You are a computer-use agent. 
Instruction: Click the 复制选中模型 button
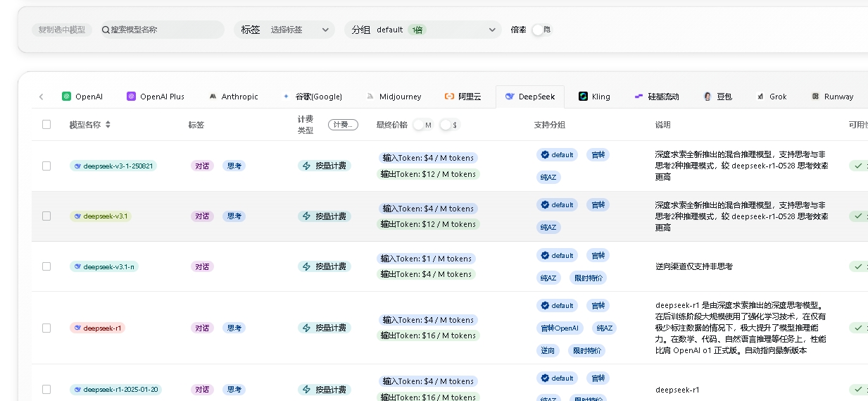click(x=62, y=30)
